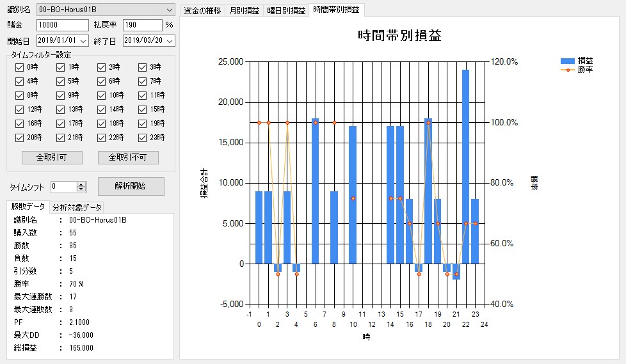
Task: Click the 全取引不可 button
Action: (128, 157)
